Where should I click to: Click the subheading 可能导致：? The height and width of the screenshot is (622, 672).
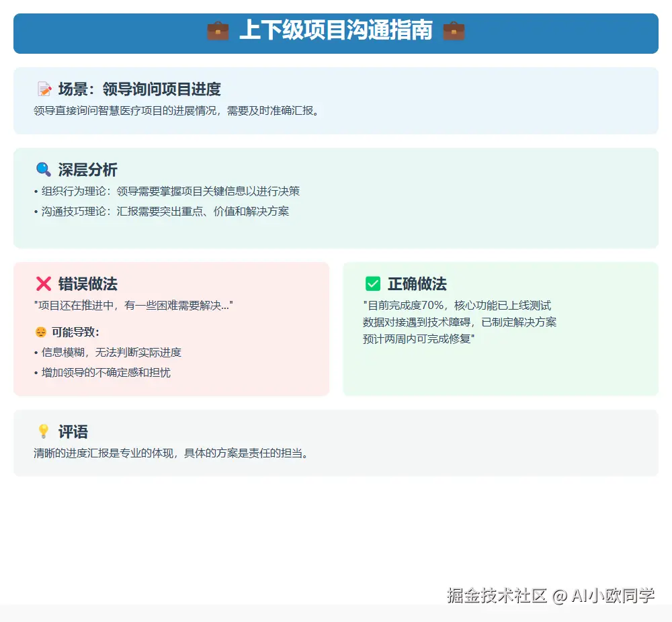[75, 332]
